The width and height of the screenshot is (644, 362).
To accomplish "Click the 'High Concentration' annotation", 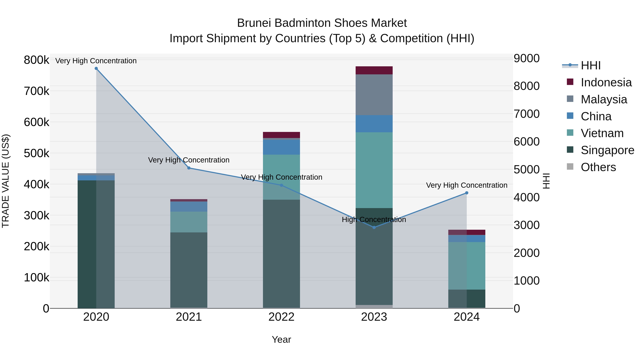I will (374, 220).
